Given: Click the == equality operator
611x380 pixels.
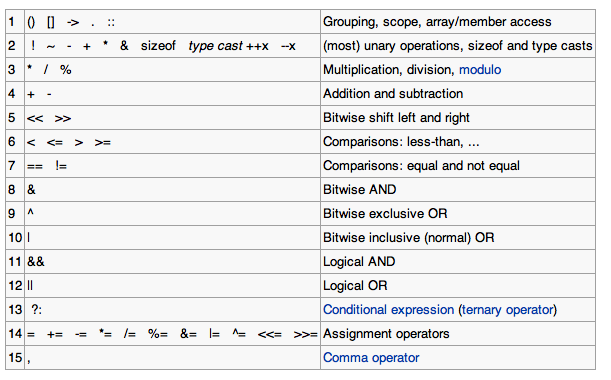Looking at the screenshot, I should [35, 166].
